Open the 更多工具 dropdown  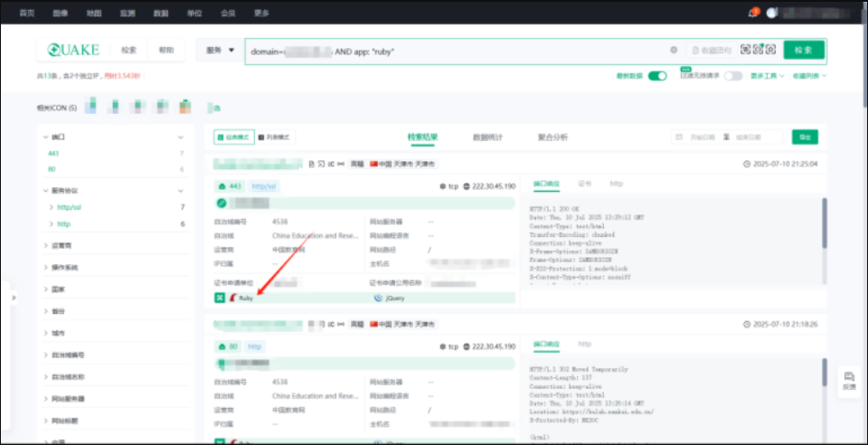pos(768,76)
